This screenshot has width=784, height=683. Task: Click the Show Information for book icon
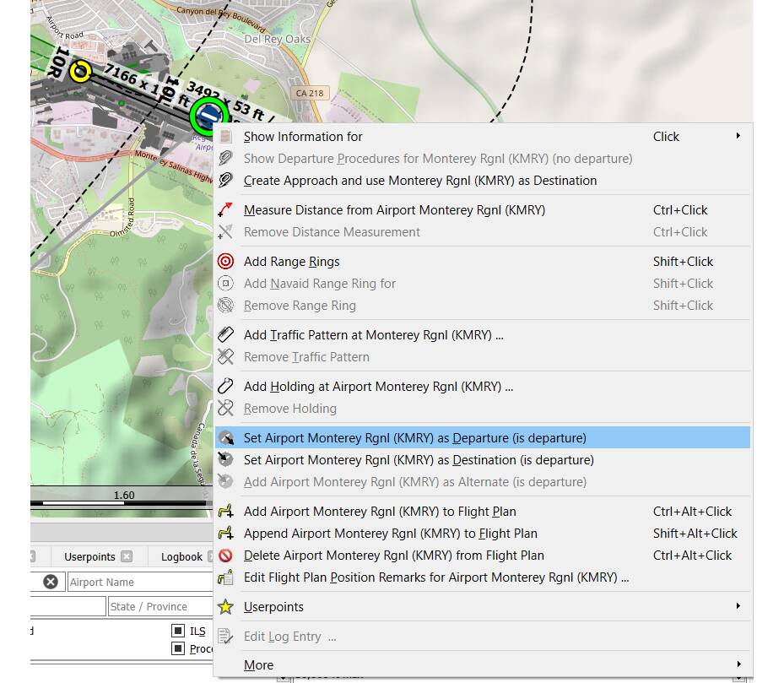coord(225,137)
